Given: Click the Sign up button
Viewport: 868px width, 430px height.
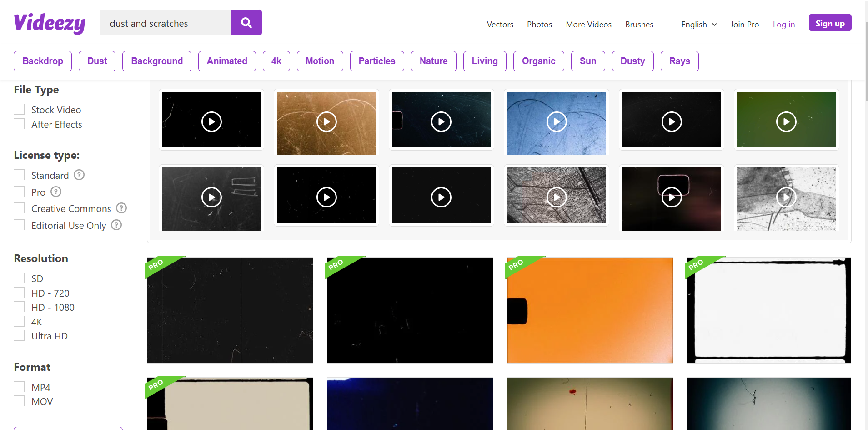Looking at the screenshot, I should (829, 23).
